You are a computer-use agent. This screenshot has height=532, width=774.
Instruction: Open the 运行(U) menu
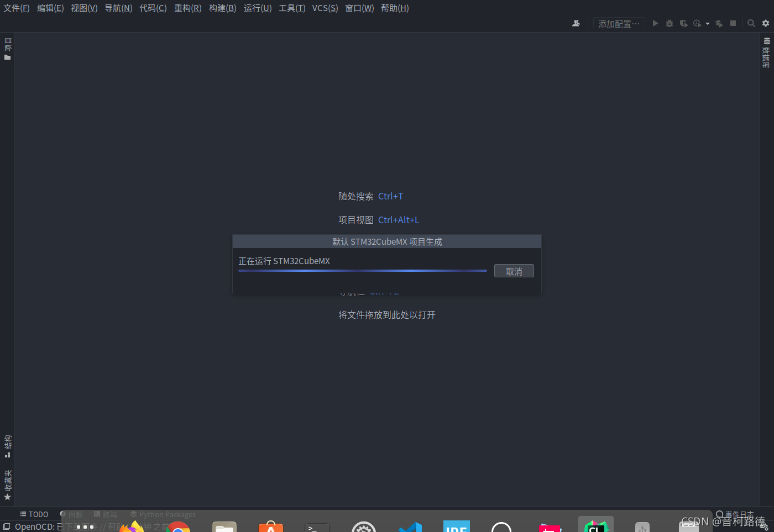coord(258,8)
